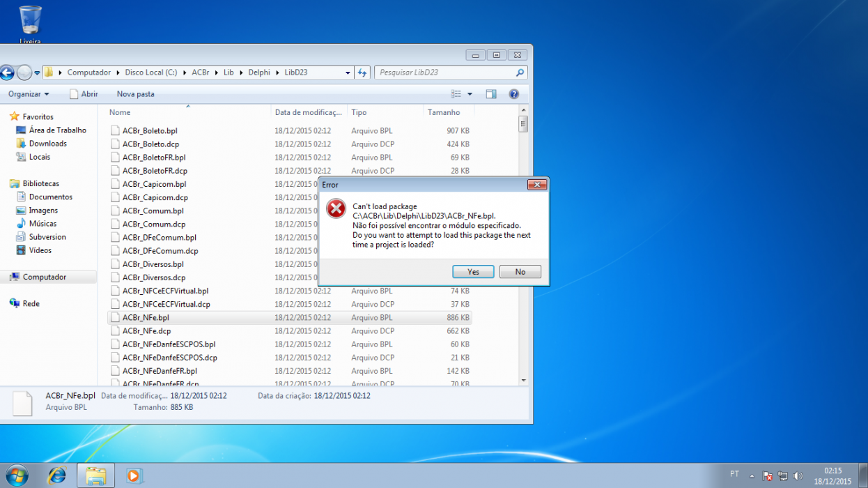Click Windows Explorer taskbar icon
The height and width of the screenshot is (488, 868).
tap(95, 475)
